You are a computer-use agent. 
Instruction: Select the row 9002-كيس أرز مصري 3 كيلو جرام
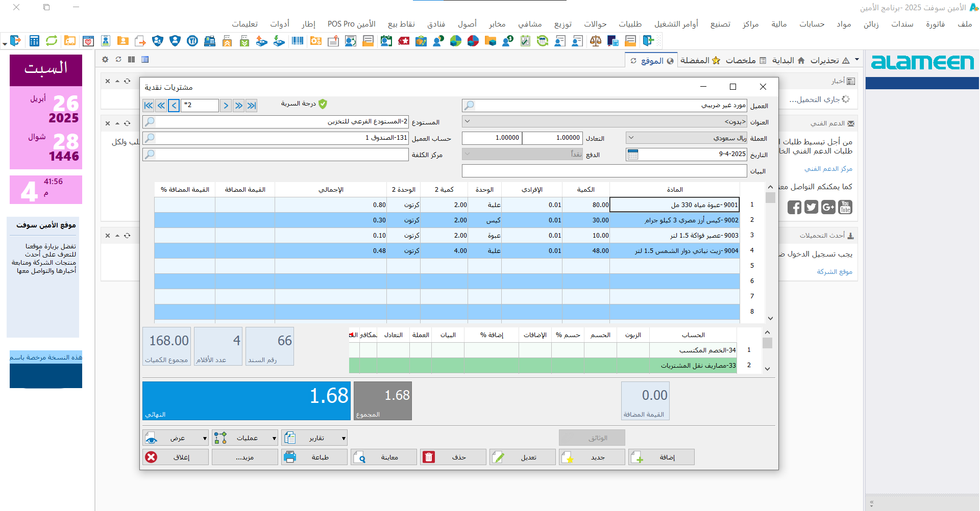[x=447, y=220]
